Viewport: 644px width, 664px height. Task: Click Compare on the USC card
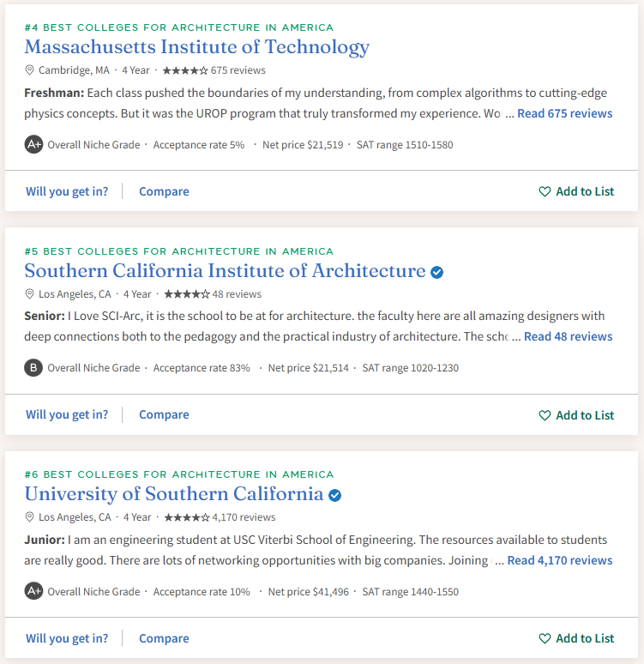(165, 638)
